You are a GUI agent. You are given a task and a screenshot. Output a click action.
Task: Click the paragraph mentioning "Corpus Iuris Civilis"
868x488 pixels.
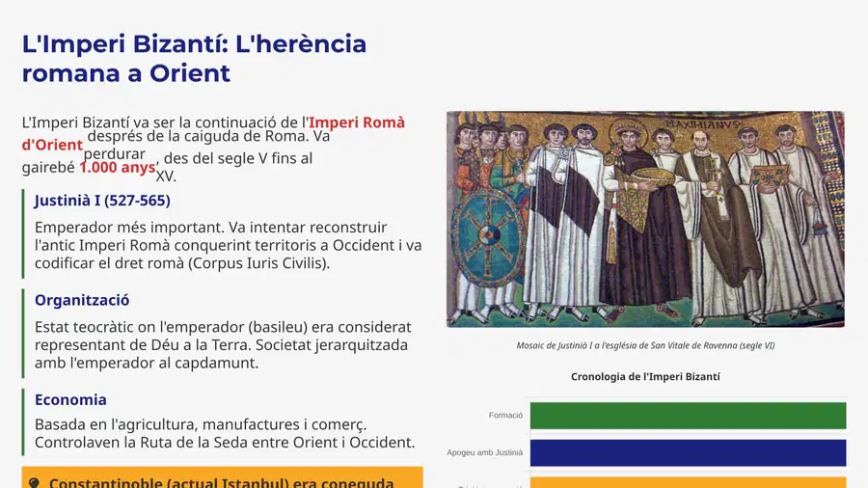pos(228,245)
